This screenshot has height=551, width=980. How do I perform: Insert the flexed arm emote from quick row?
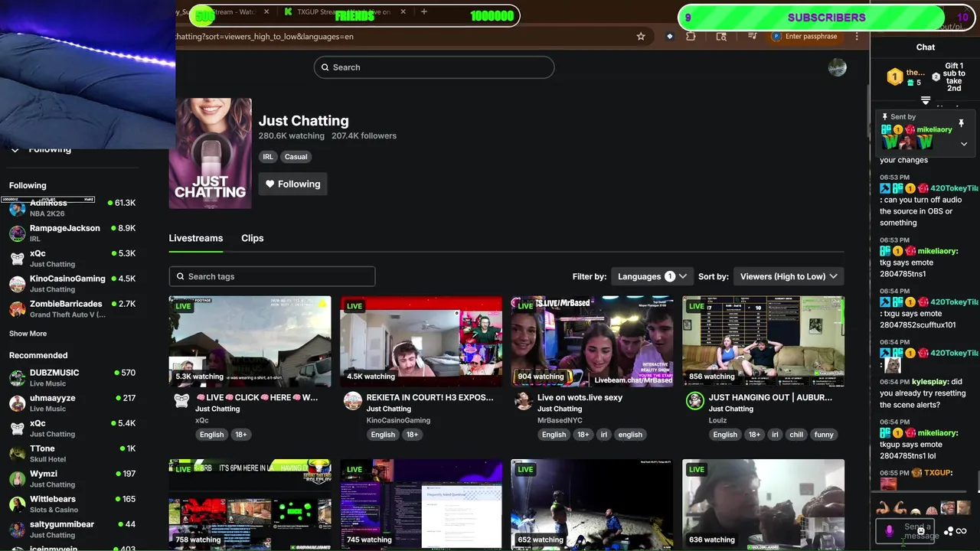883,508
